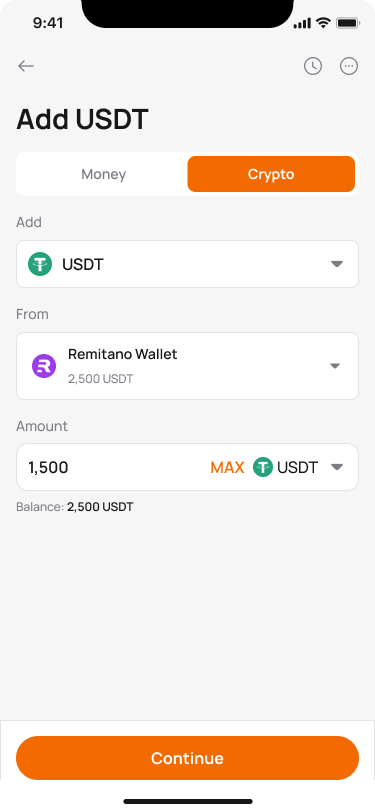Select the Crypto tab

[x=271, y=174]
